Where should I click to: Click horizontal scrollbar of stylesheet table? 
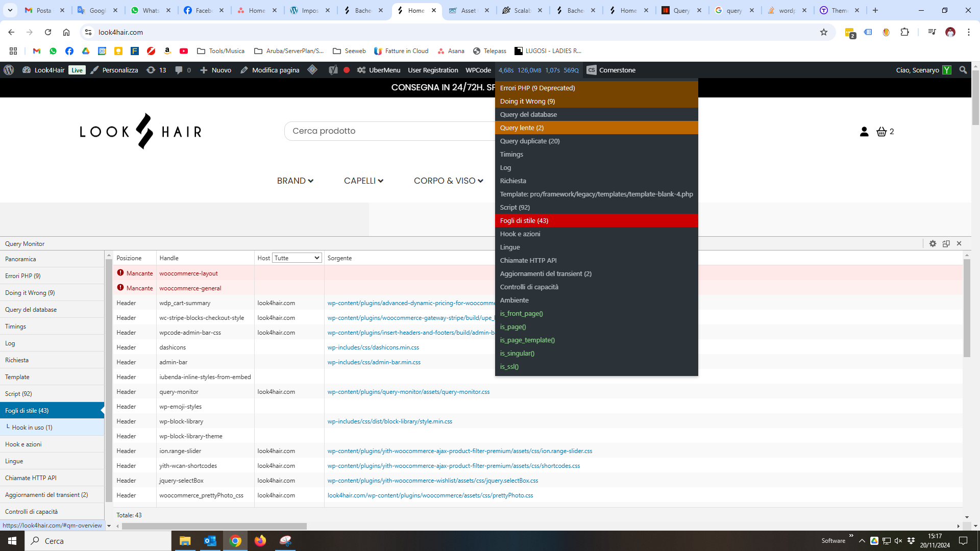[214, 526]
